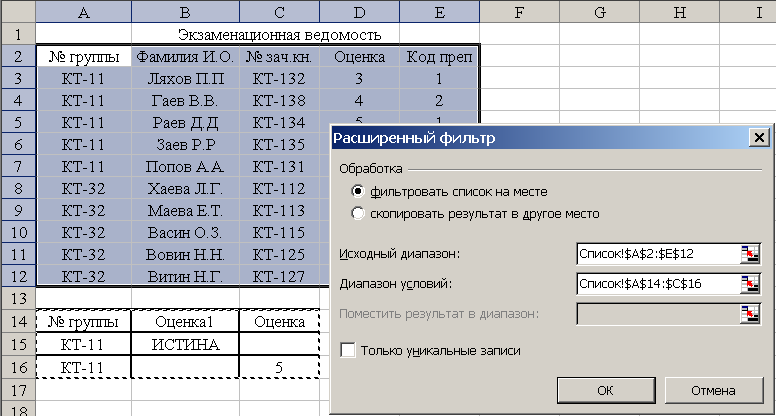Select row 17 header

click(18, 390)
